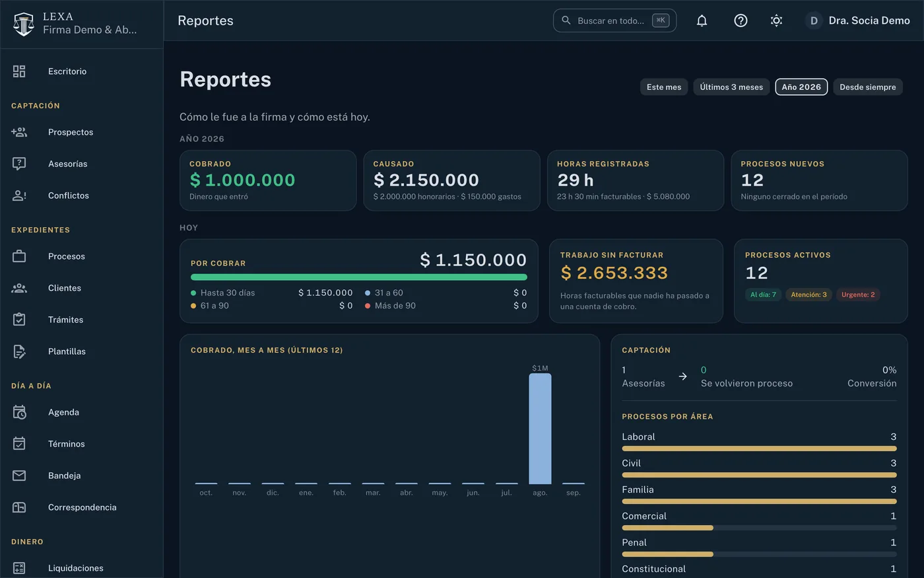This screenshot has height=578, width=924.
Task: Open Escritorio dashboard icon in sidebar
Action: [19, 71]
